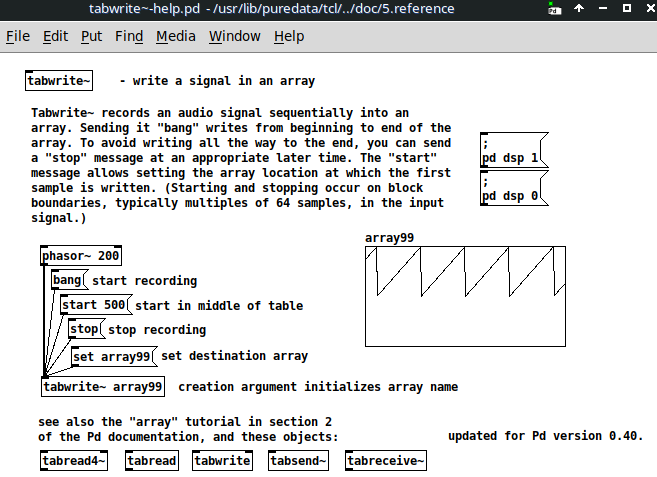Click the bang message to start recording

(70, 280)
